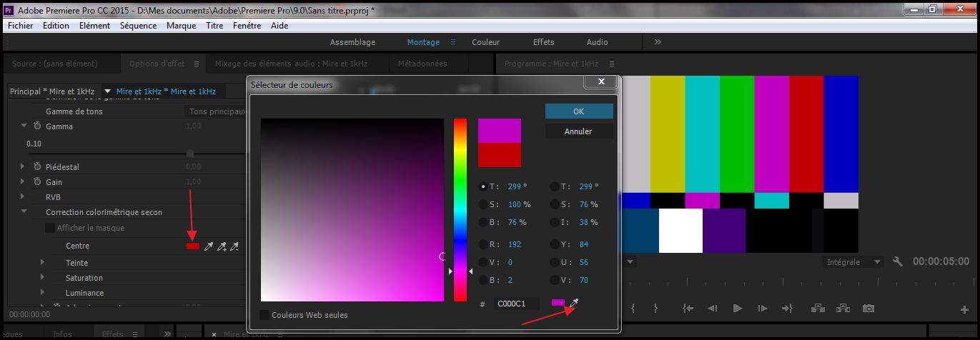Click the eyedropper in the color picker dialog
Screen dimensions: 980x340
click(x=573, y=304)
